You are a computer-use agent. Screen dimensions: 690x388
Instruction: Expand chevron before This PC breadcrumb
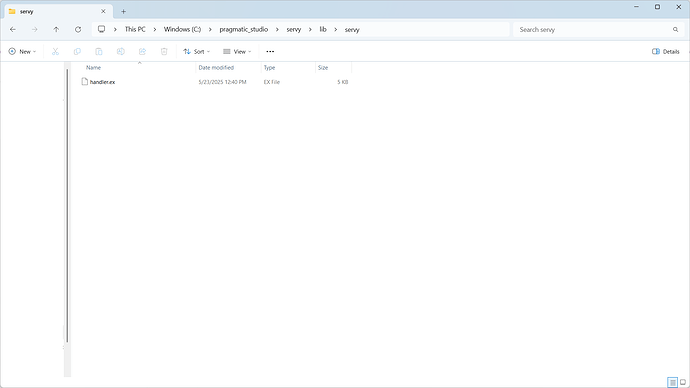[x=115, y=29]
